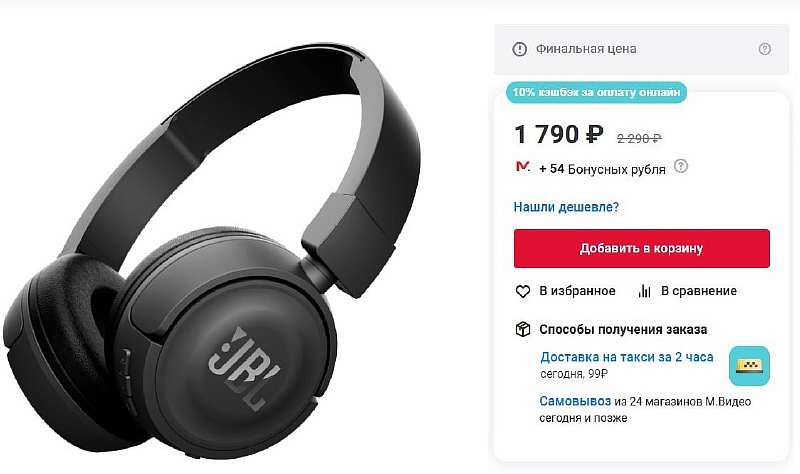Open the Самовывоз pickup link
The height and width of the screenshot is (474, 800).
coord(575,401)
